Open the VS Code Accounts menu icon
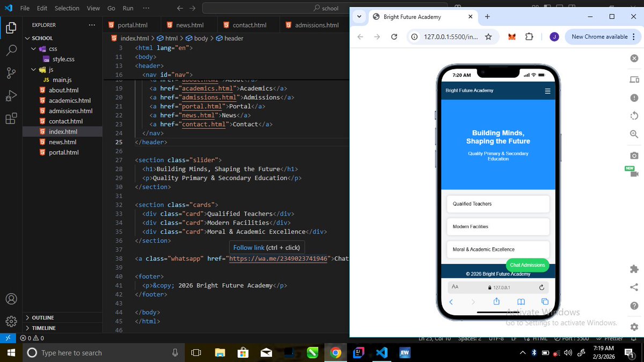This screenshot has height=362, width=644. [11, 299]
